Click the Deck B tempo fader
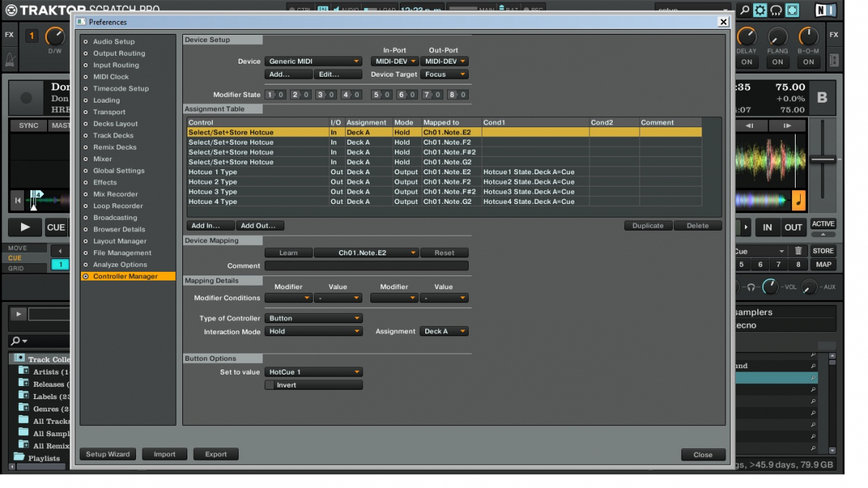The height and width of the screenshot is (488, 868). [x=822, y=159]
